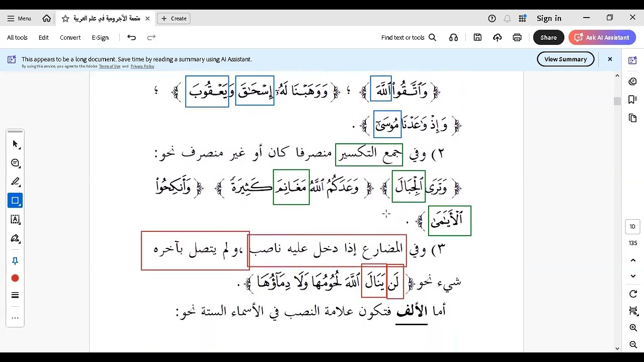Click the Create new tab button

click(174, 18)
